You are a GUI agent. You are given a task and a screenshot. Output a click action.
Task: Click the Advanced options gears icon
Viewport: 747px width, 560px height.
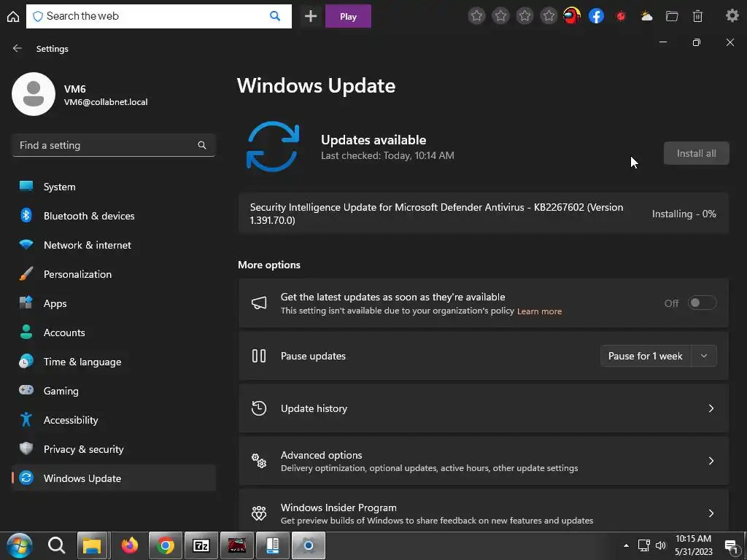click(259, 461)
